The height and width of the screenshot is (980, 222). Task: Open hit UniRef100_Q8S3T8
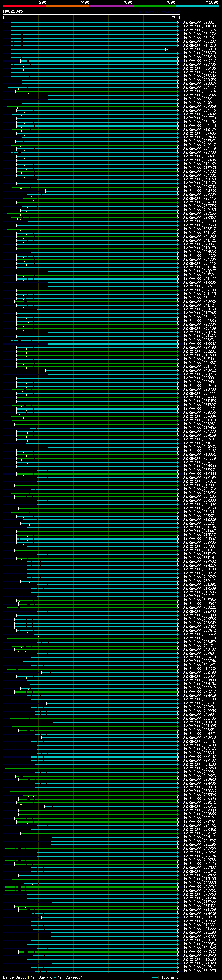tap(199, 49)
